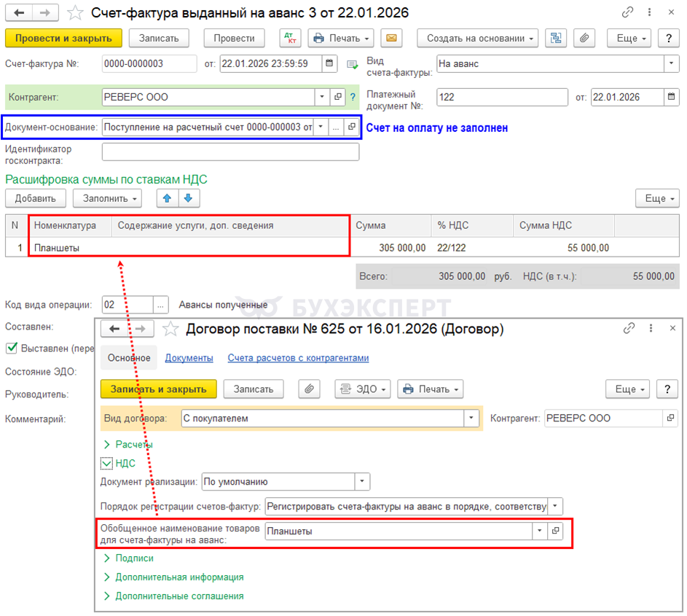Viewport: 687px width, 616px height.
Task: Add invoice to favorites star
Action: [75, 13]
